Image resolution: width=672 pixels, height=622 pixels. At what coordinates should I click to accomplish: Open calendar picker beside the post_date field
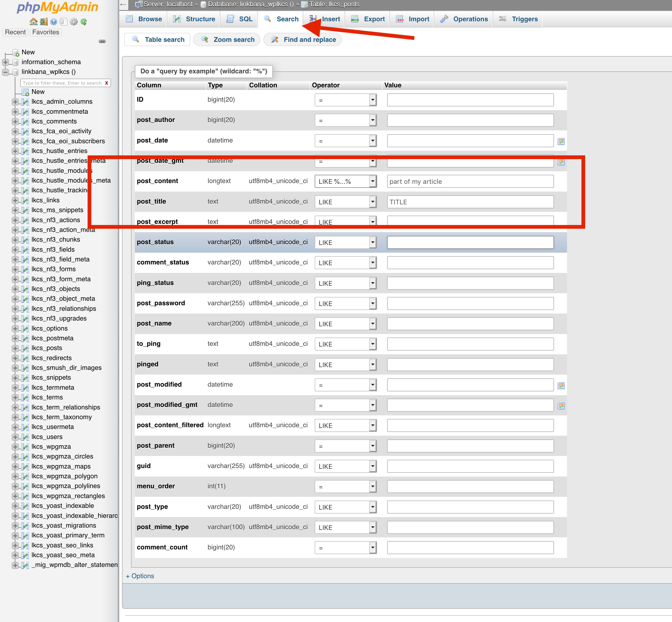point(562,141)
